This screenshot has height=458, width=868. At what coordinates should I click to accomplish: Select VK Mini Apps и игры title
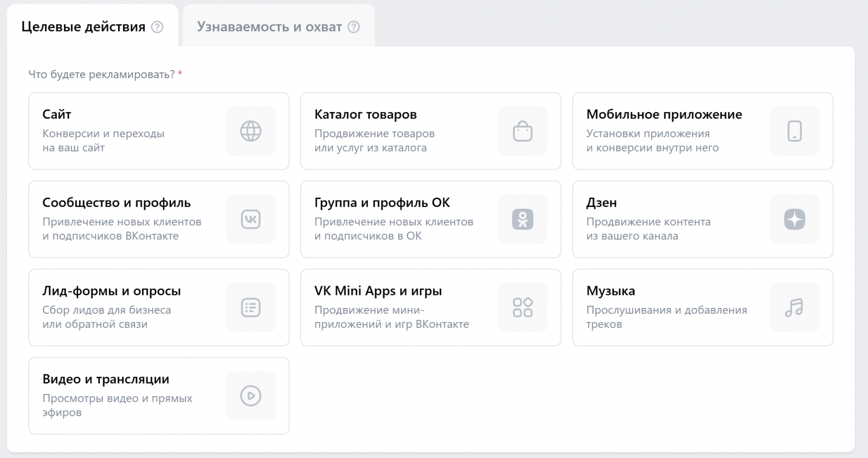(x=378, y=291)
